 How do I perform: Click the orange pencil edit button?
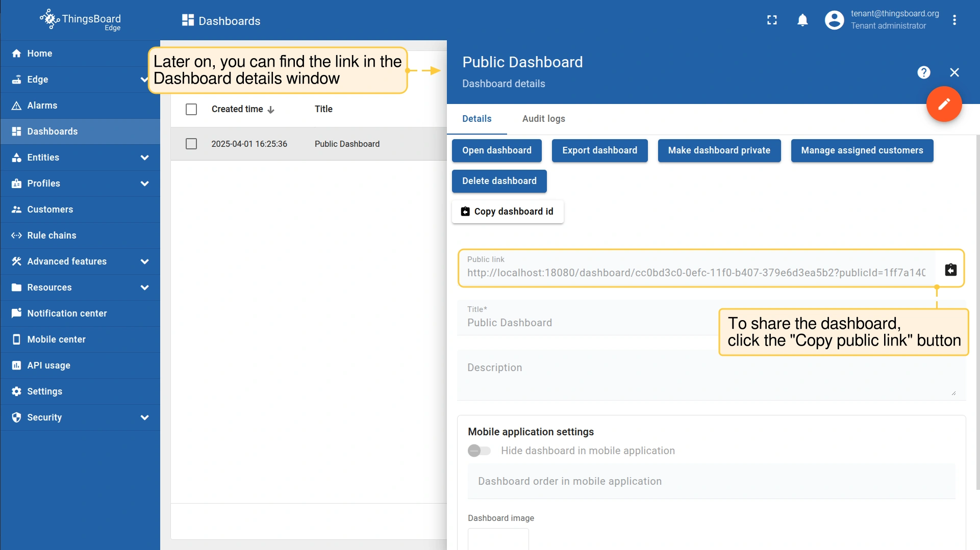coord(944,104)
